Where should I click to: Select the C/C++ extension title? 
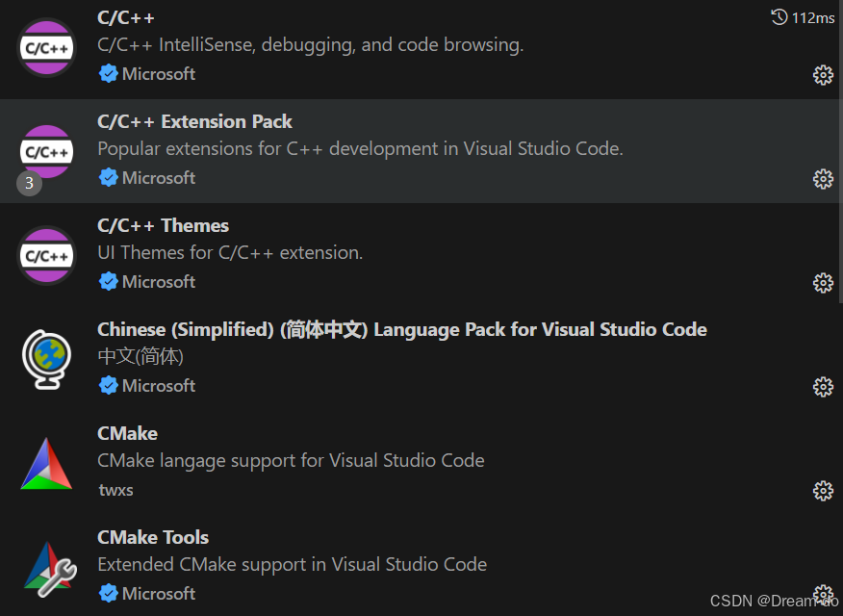coord(126,17)
